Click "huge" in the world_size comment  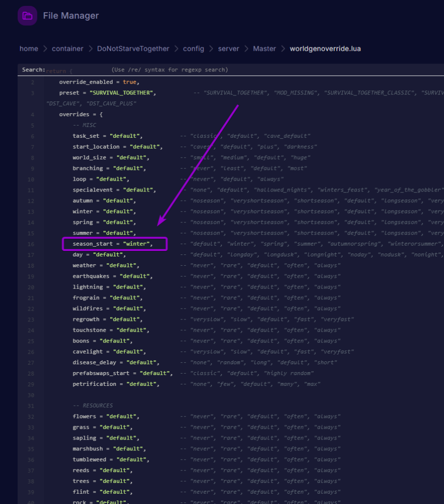300,157
